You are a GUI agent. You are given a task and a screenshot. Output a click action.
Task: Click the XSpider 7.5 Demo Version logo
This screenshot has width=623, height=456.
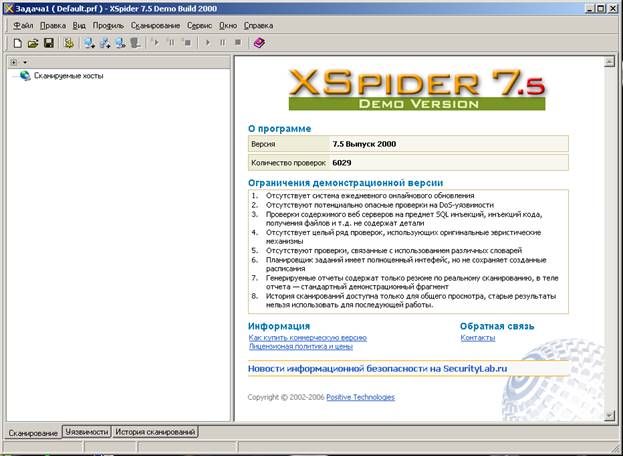[x=417, y=89]
